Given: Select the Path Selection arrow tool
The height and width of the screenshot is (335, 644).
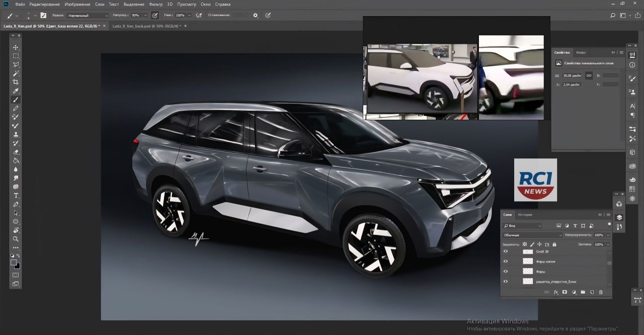Looking at the screenshot, I should click(x=16, y=213).
